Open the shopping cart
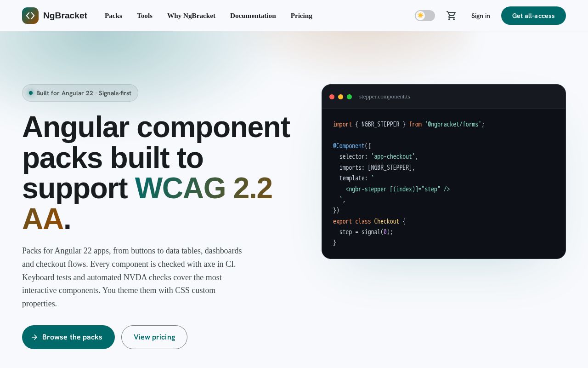 point(452,16)
